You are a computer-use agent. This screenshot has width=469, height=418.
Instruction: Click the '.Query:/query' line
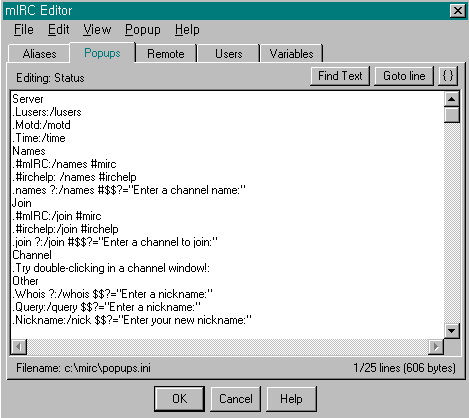tap(107, 307)
